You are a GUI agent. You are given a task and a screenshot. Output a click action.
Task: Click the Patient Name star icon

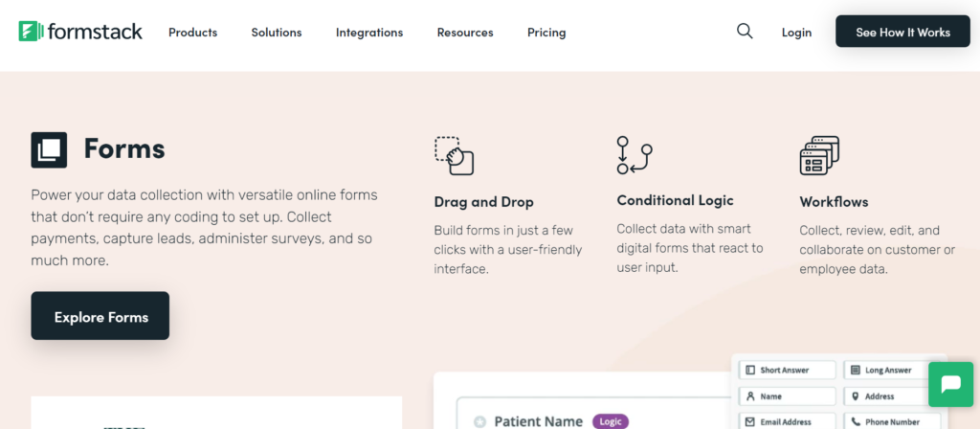pyautogui.click(x=479, y=421)
